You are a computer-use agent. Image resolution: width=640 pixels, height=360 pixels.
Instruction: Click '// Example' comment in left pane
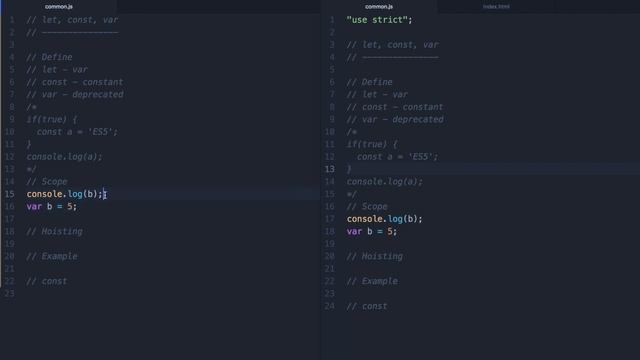click(52, 256)
